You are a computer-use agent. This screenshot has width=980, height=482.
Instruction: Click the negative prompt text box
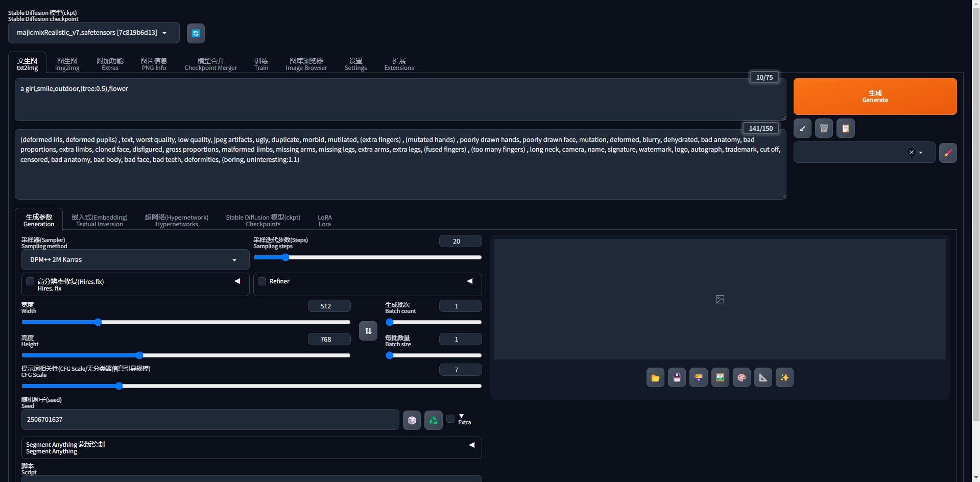coord(400,164)
